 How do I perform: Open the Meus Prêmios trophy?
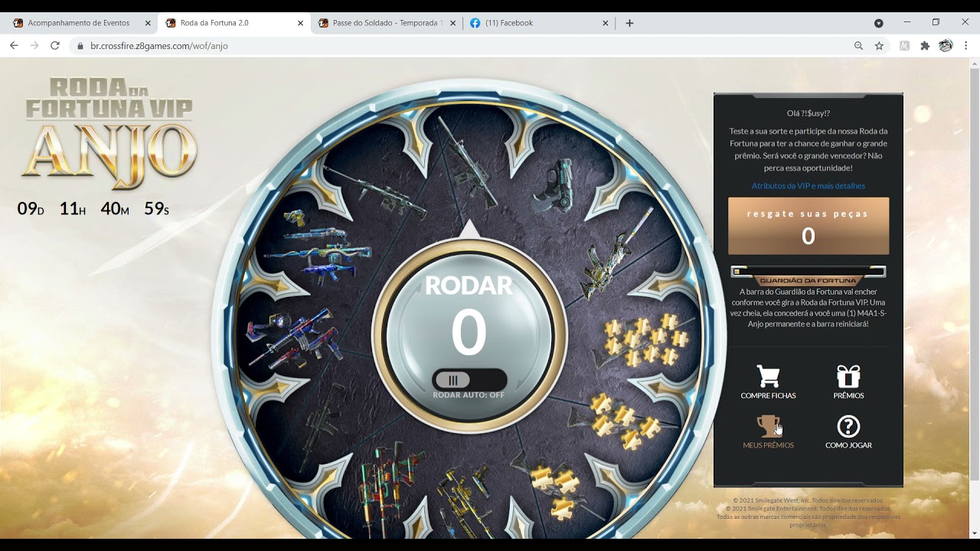(768, 432)
